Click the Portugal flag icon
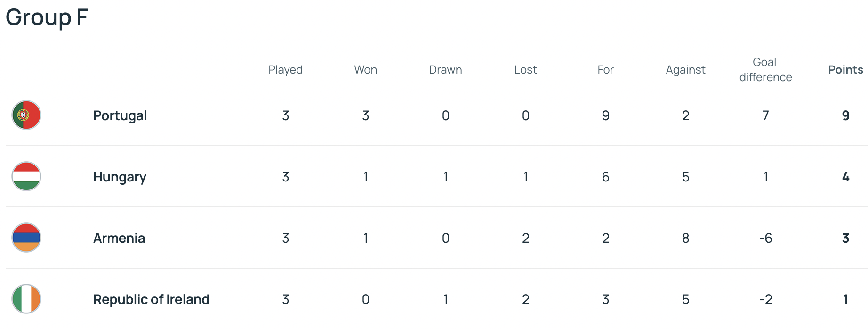 pyautogui.click(x=26, y=115)
